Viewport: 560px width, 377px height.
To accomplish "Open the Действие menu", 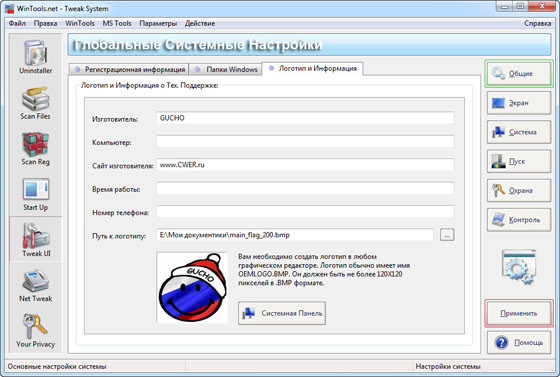I will tap(200, 23).
